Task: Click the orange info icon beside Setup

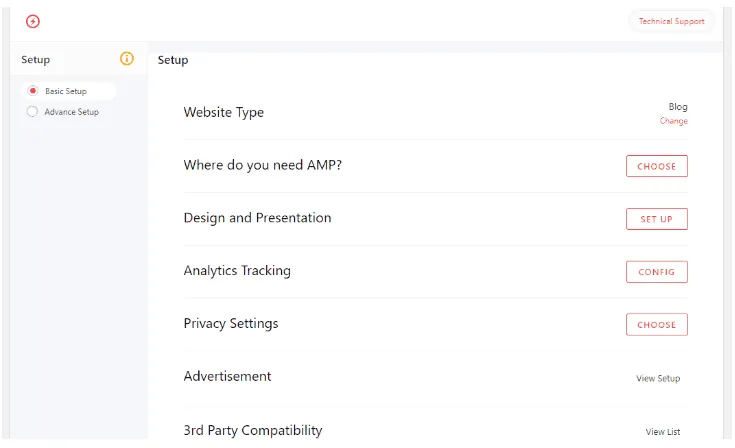Action: point(127,59)
